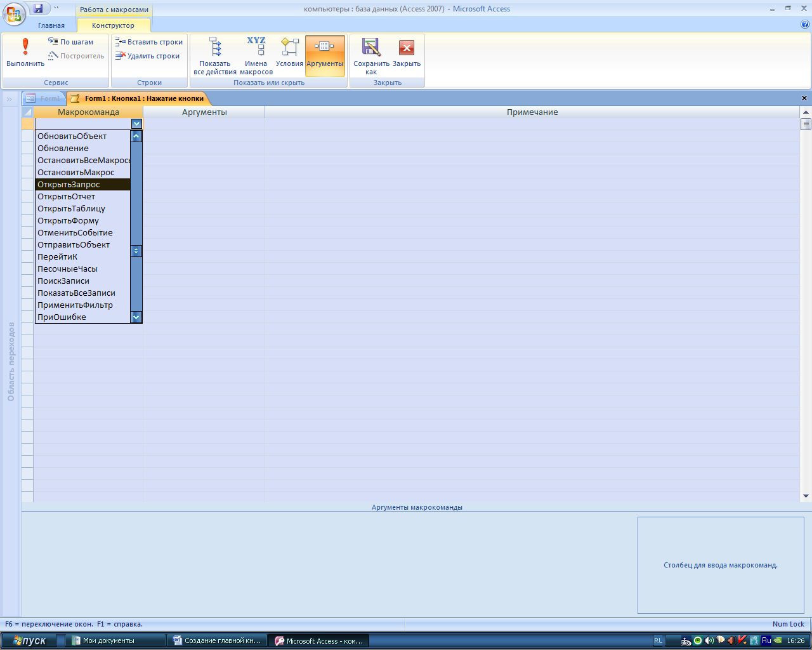Run the macro with Выполнить button
812x650 pixels.
pyautogui.click(x=25, y=53)
